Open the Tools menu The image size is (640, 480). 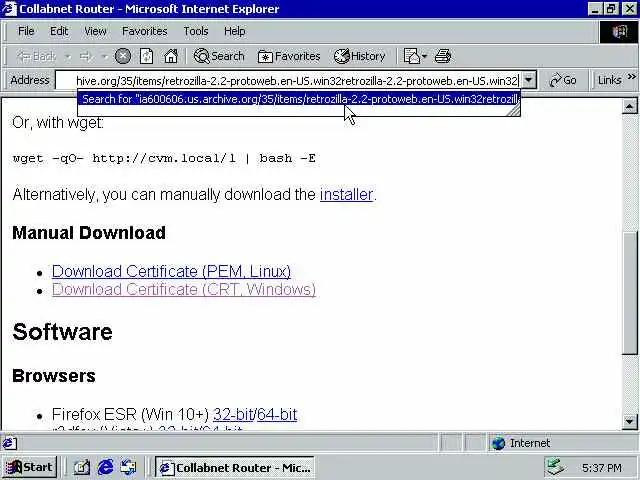point(196,31)
